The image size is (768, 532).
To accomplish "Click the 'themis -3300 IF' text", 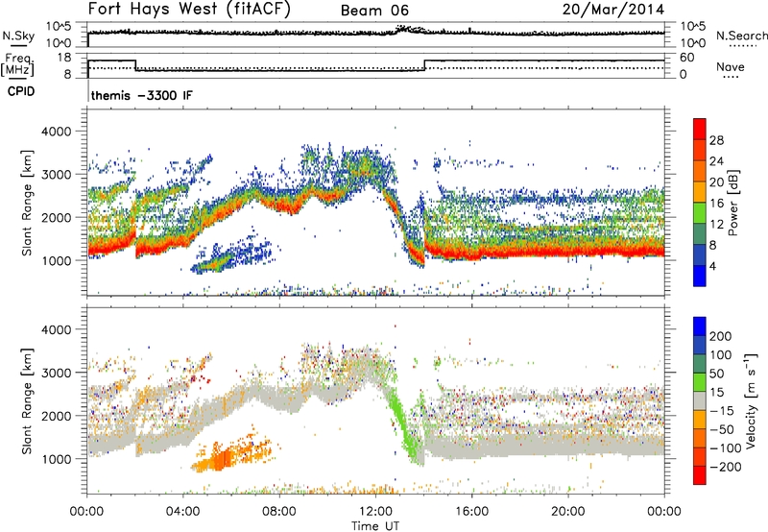I will point(141,95).
